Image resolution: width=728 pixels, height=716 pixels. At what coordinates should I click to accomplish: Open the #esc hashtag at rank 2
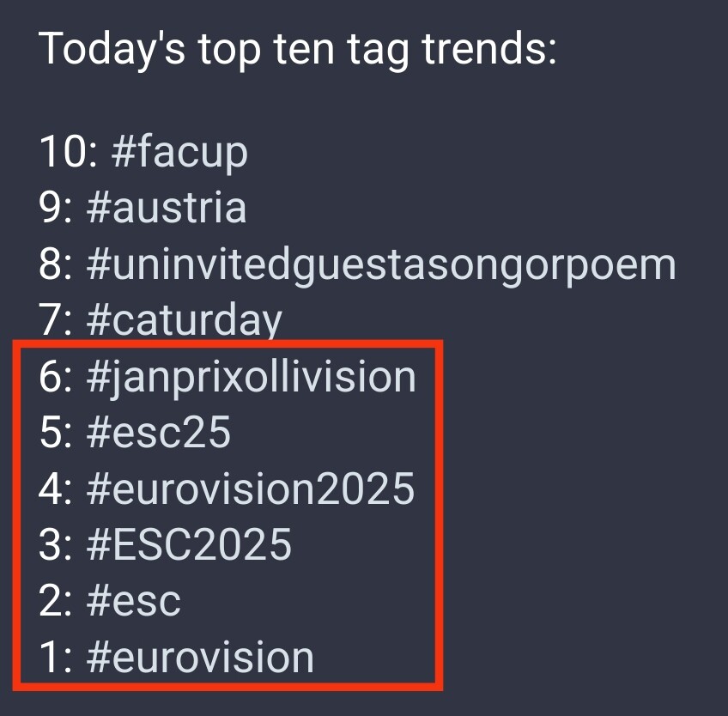pyautogui.click(x=134, y=602)
